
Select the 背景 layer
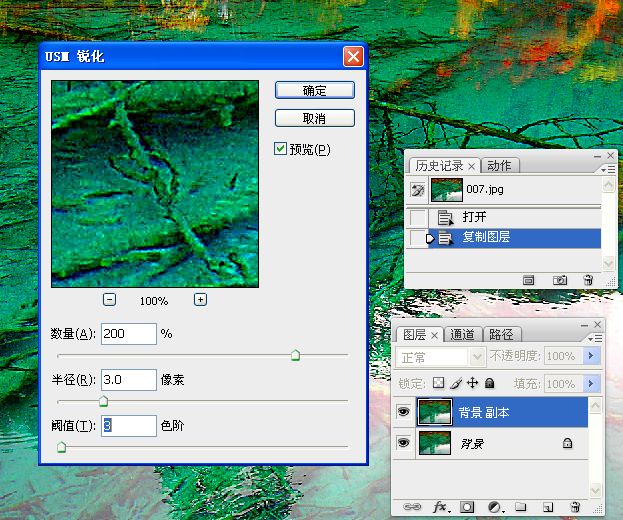pyautogui.click(x=502, y=443)
